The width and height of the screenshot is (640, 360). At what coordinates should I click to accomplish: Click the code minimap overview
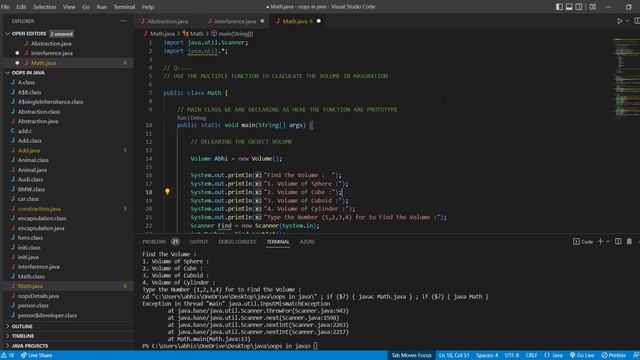626,78
